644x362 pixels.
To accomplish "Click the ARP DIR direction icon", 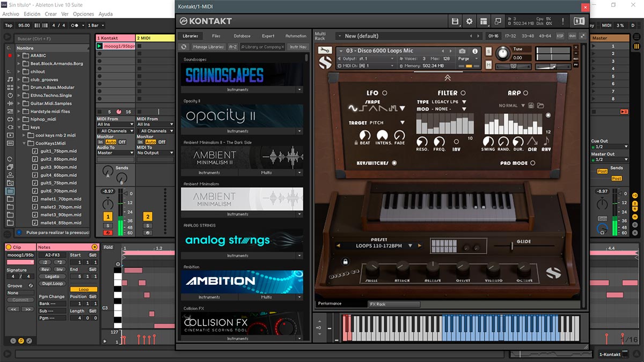I will pyautogui.click(x=532, y=142).
